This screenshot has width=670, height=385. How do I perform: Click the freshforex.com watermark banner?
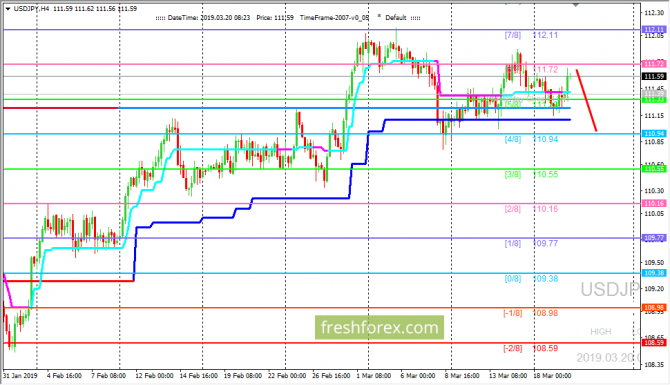(x=379, y=327)
